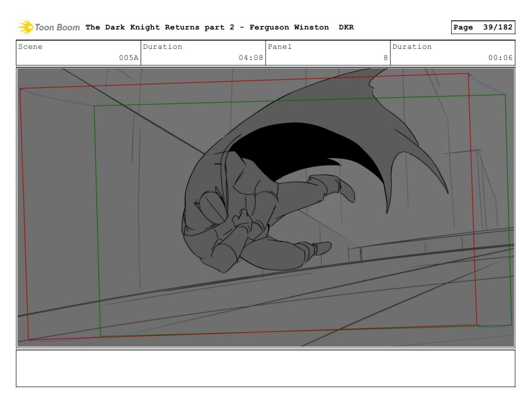Click the Toon Boom logo

[48, 27]
